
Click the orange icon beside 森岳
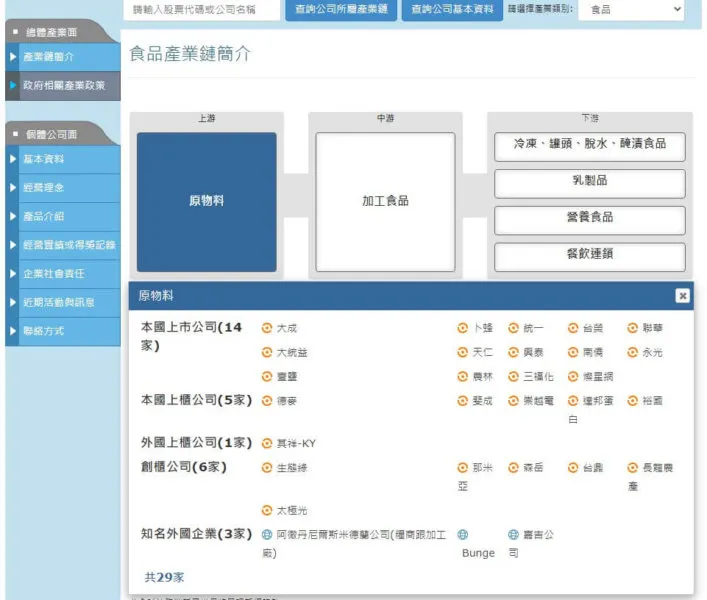(x=513, y=468)
